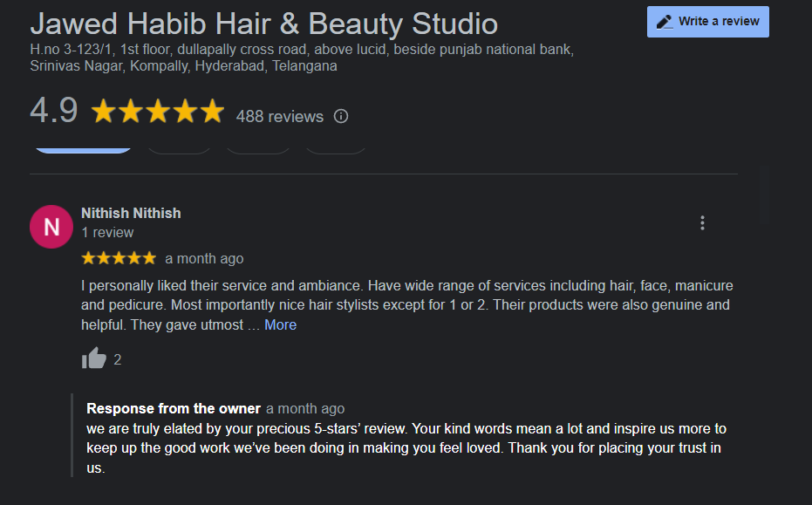Screen dimensions: 812x505
Task: Click the Jawed Habib Hair & Beauty Studio title
Action: click(x=263, y=24)
